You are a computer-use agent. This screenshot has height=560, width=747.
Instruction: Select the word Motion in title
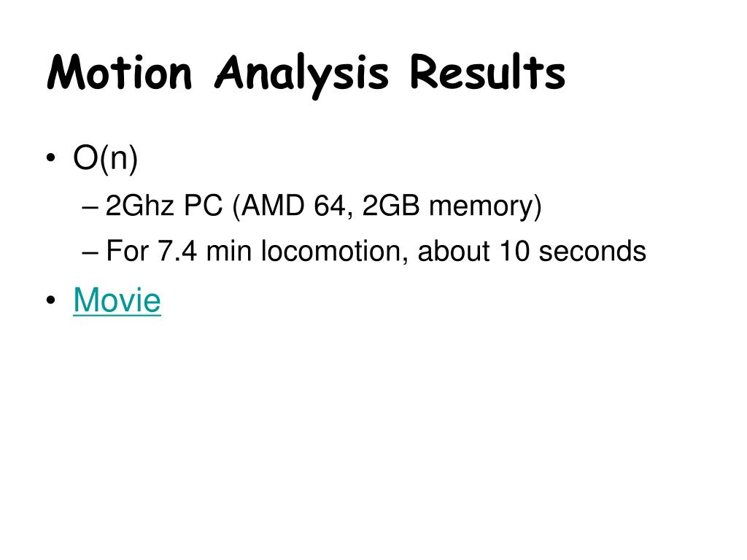pos(120,72)
